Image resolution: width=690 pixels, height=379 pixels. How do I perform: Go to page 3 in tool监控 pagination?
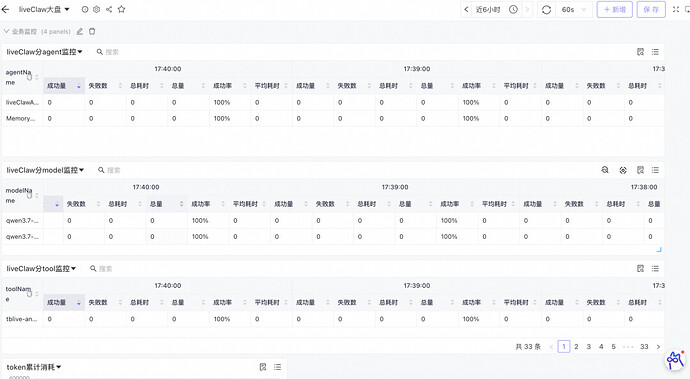tap(588, 346)
